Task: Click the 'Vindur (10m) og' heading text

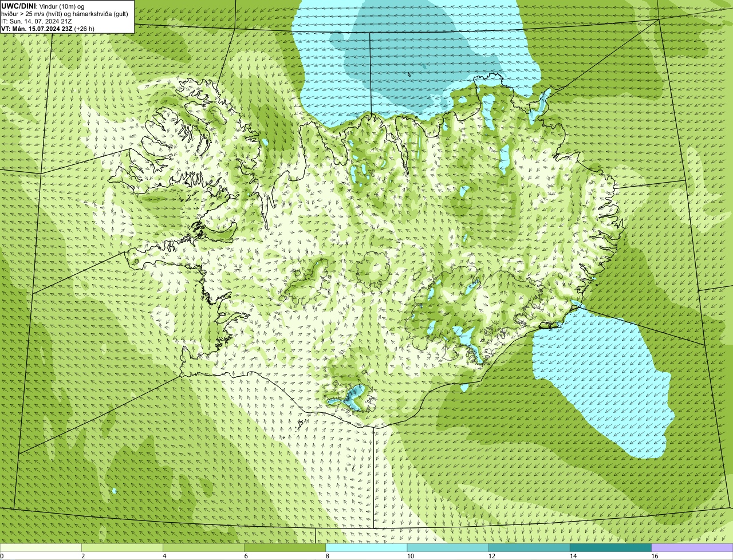Action: coord(61,6)
